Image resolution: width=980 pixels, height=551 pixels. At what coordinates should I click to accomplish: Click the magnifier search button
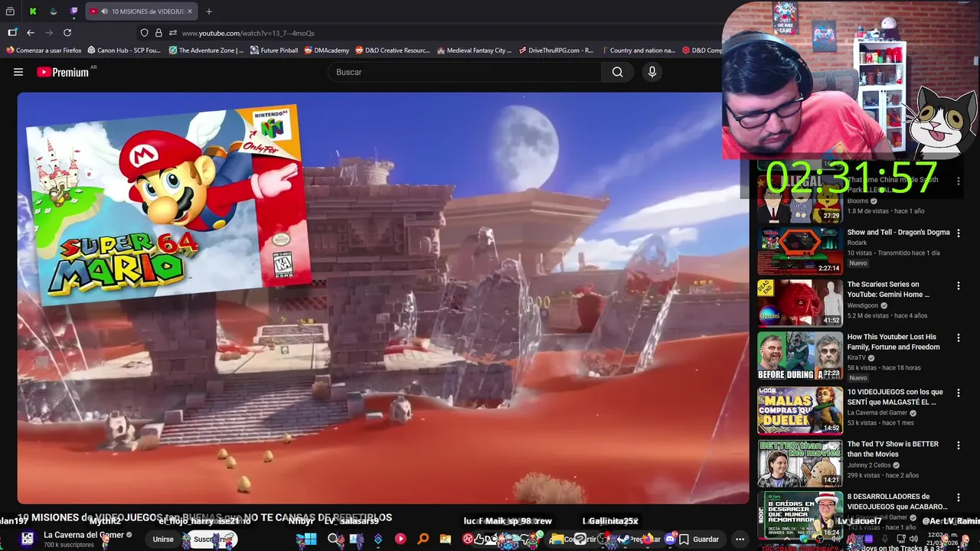617,72
